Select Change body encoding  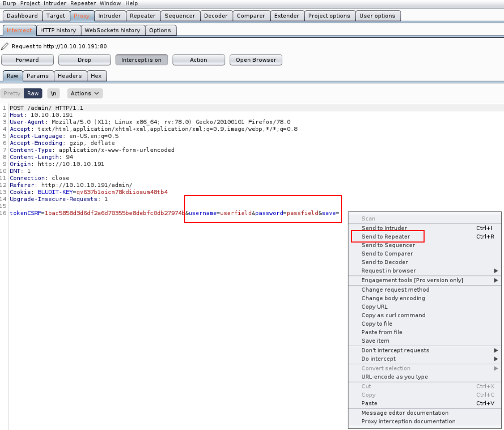click(425, 298)
